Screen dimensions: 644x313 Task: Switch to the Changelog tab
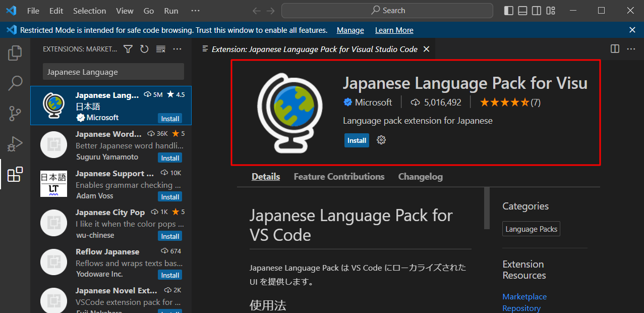pyautogui.click(x=420, y=176)
